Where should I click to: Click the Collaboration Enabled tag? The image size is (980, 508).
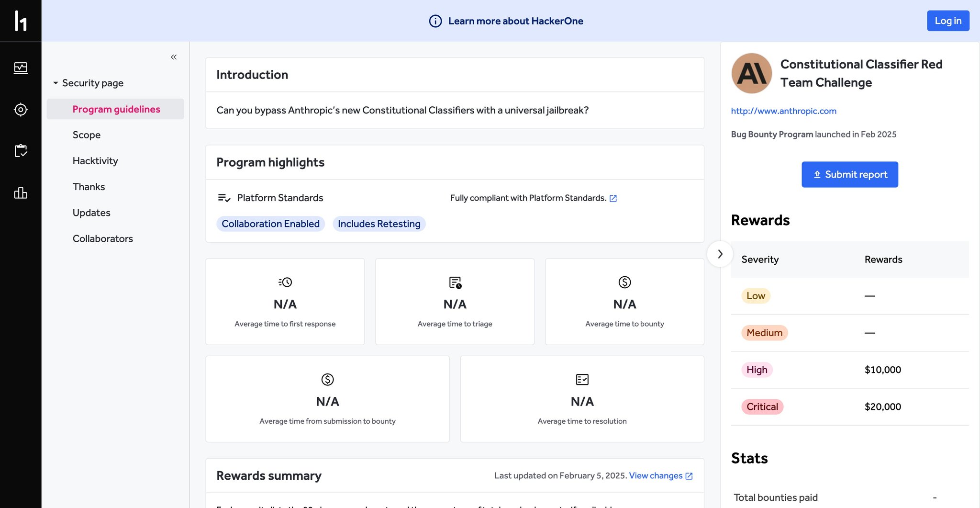click(x=271, y=224)
